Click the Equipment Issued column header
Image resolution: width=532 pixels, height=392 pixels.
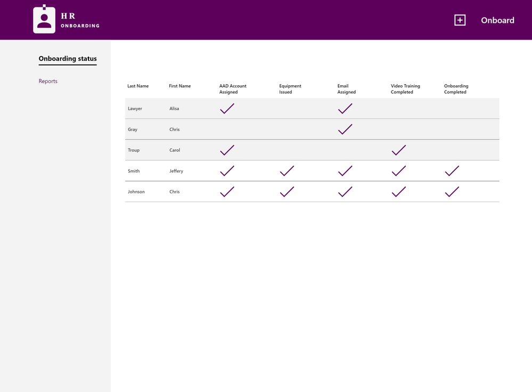290,89
